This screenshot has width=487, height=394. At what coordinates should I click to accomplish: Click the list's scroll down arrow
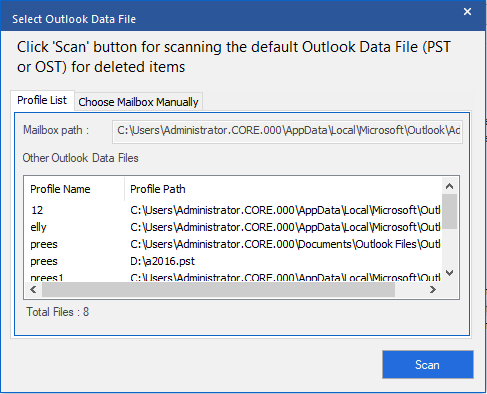pos(449,273)
